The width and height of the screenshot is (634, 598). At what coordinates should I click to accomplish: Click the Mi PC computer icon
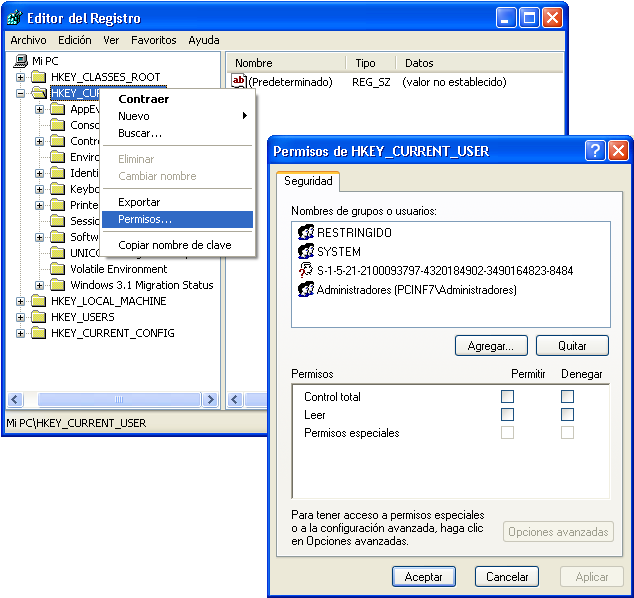20,61
